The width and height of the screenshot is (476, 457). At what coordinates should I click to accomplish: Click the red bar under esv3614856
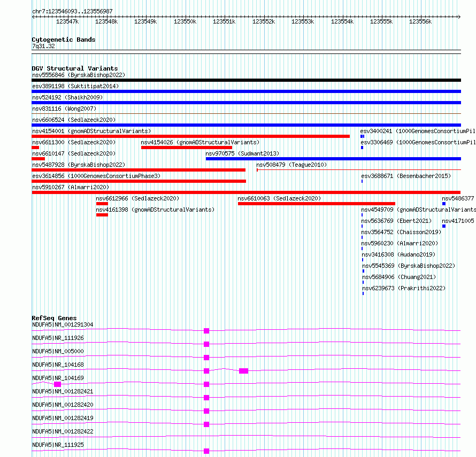tap(139, 181)
